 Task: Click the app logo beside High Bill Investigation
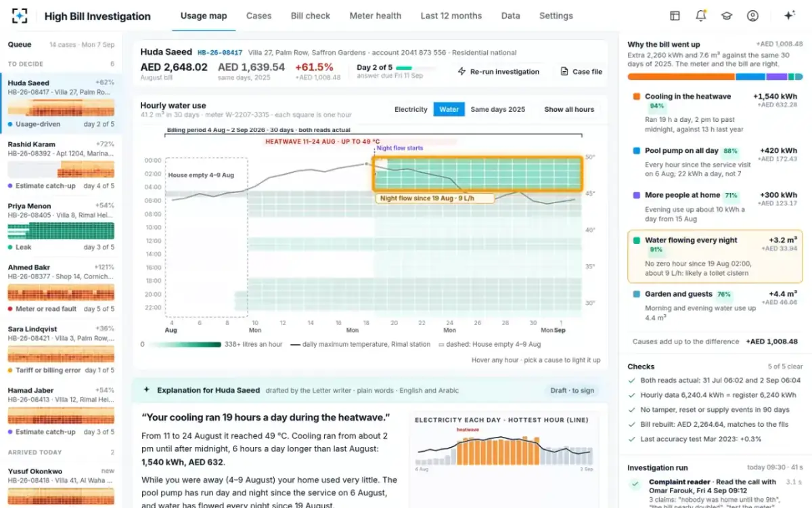click(x=20, y=16)
